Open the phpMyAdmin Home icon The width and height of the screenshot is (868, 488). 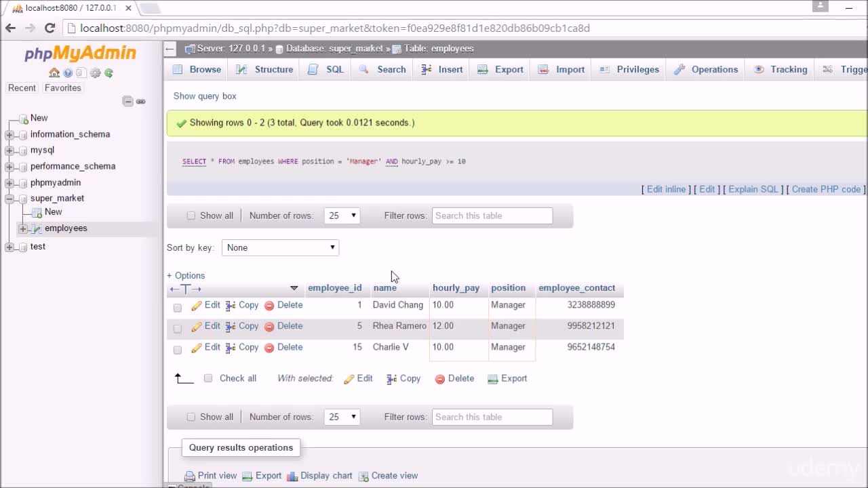(x=54, y=73)
